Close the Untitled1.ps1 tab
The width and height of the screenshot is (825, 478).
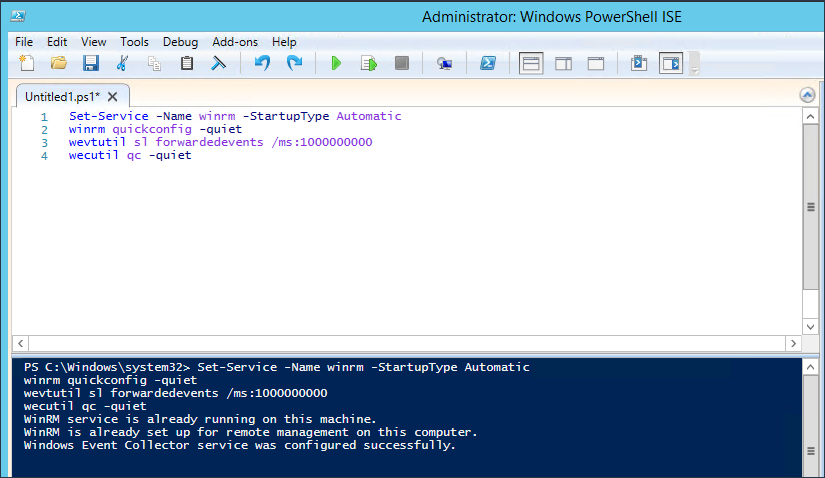(112, 97)
